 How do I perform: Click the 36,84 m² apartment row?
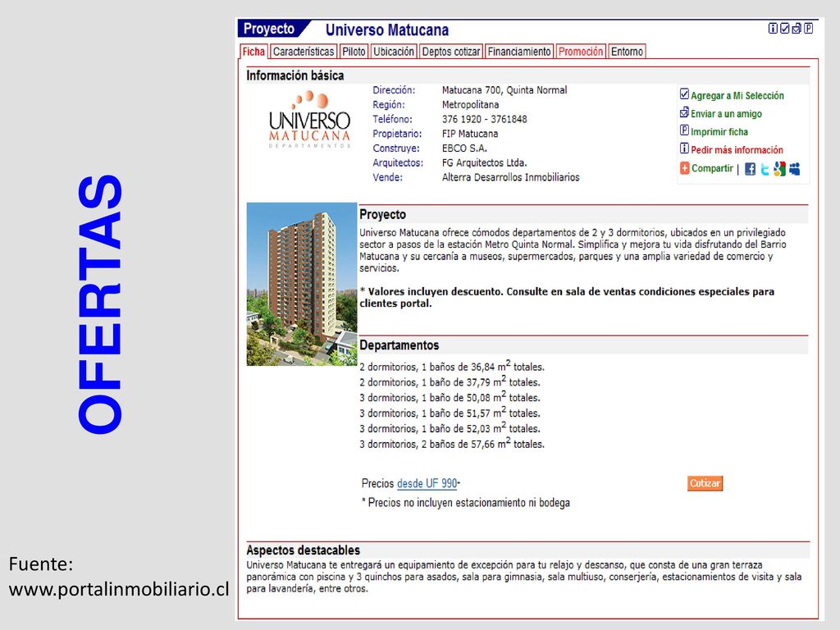click(x=452, y=367)
